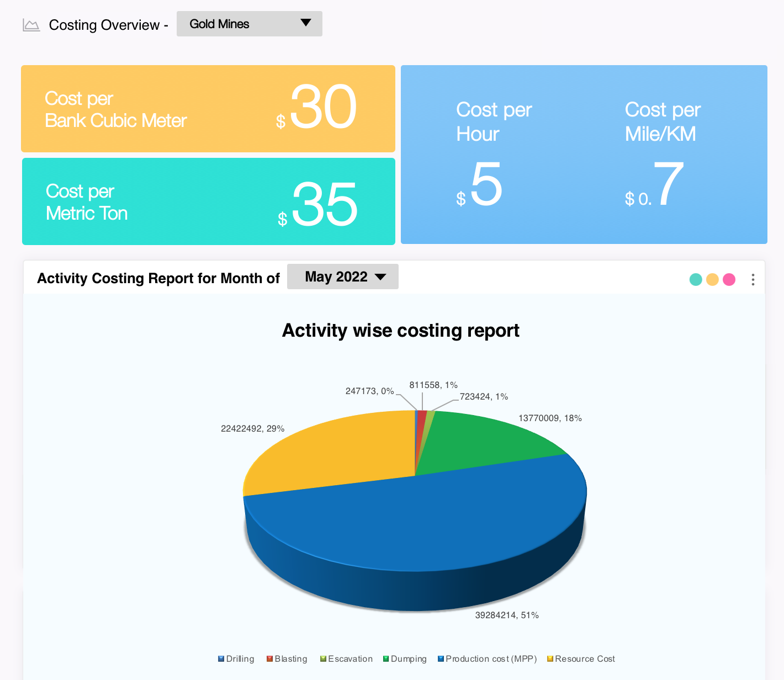Toggle Dumping legend entry
784x680 pixels.
[405, 658]
